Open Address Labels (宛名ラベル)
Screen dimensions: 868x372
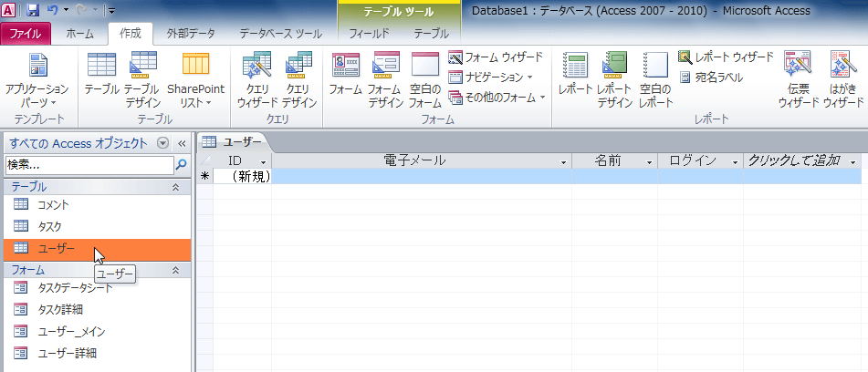click(711, 77)
